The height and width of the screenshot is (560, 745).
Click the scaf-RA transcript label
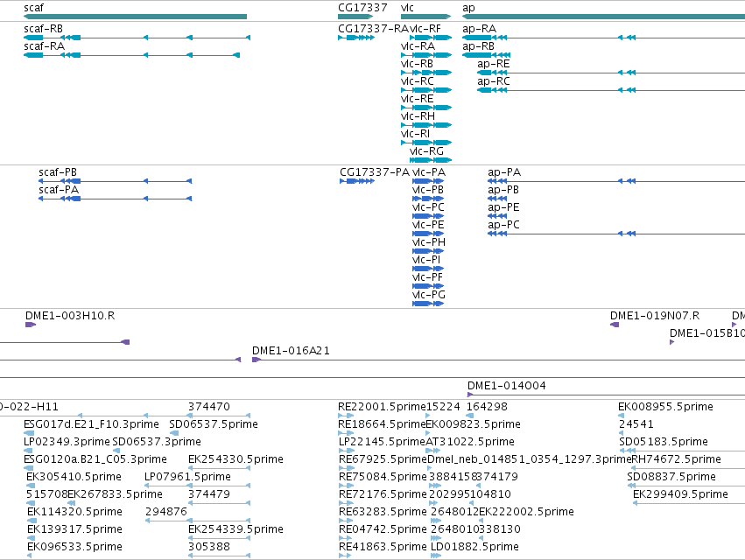click(44, 46)
